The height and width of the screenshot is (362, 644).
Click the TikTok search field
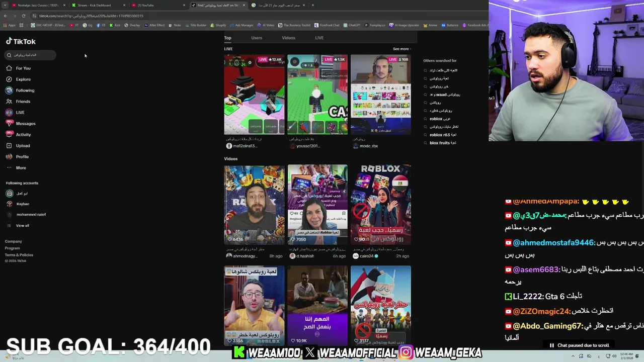[x=30, y=55]
